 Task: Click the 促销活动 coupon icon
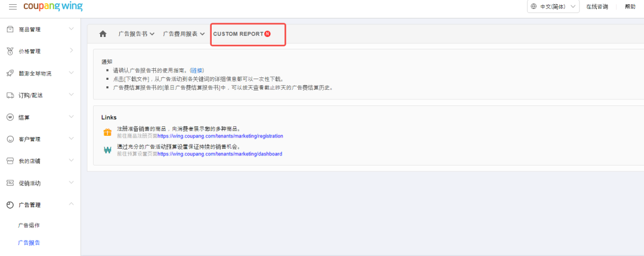tap(10, 183)
